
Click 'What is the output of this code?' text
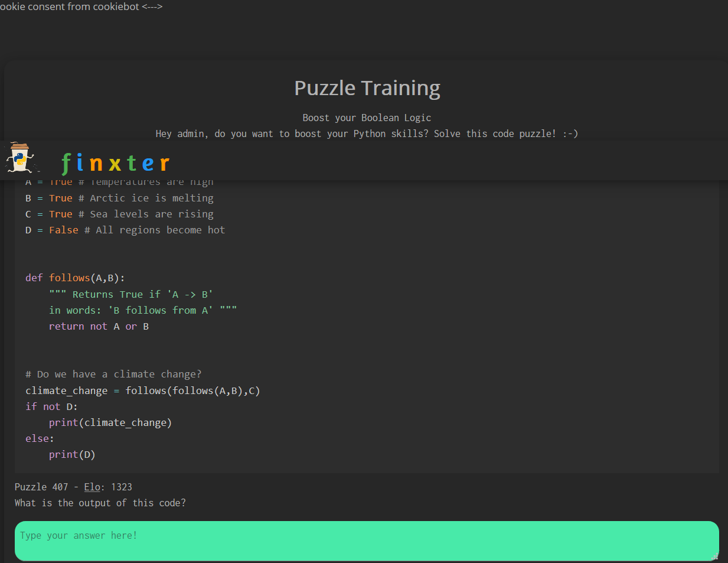tap(100, 503)
